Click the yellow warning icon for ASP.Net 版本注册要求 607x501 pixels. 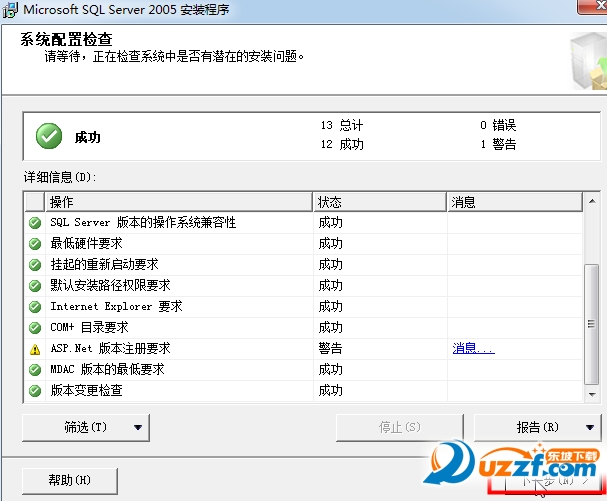(x=35, y=349)
